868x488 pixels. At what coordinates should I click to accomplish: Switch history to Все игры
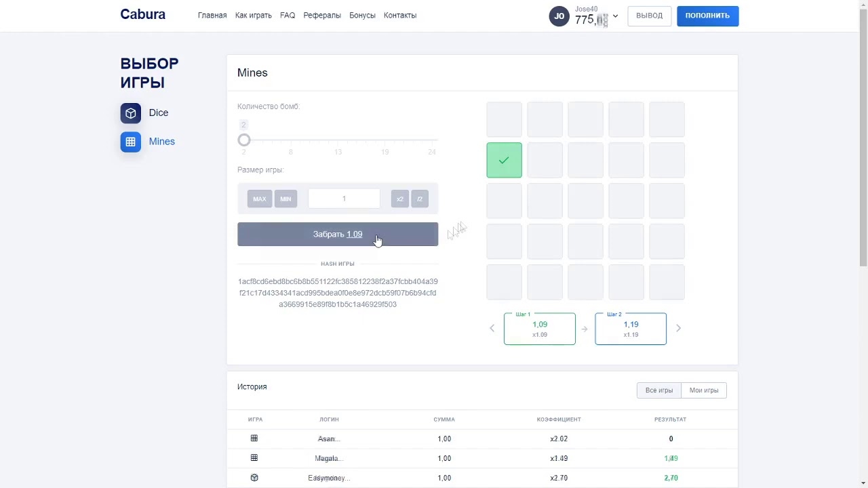(659, 390)
